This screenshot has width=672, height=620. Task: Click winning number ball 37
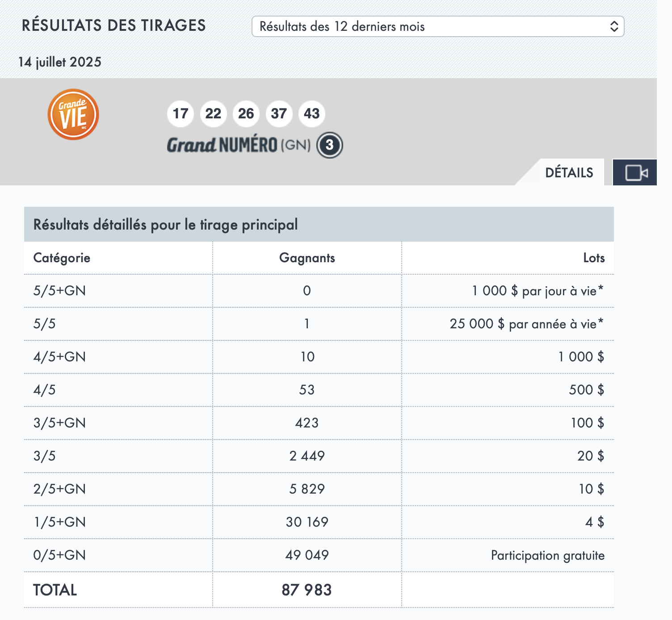click(279, 113)
